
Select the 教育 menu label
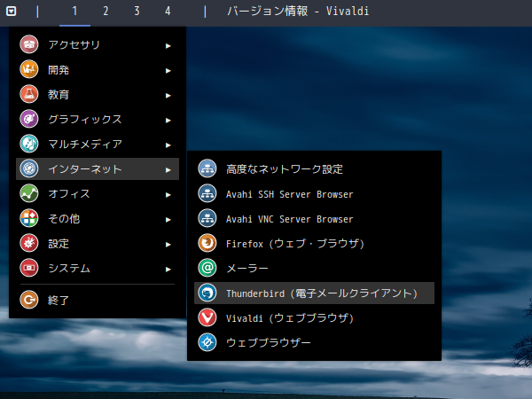click(59, 95)
